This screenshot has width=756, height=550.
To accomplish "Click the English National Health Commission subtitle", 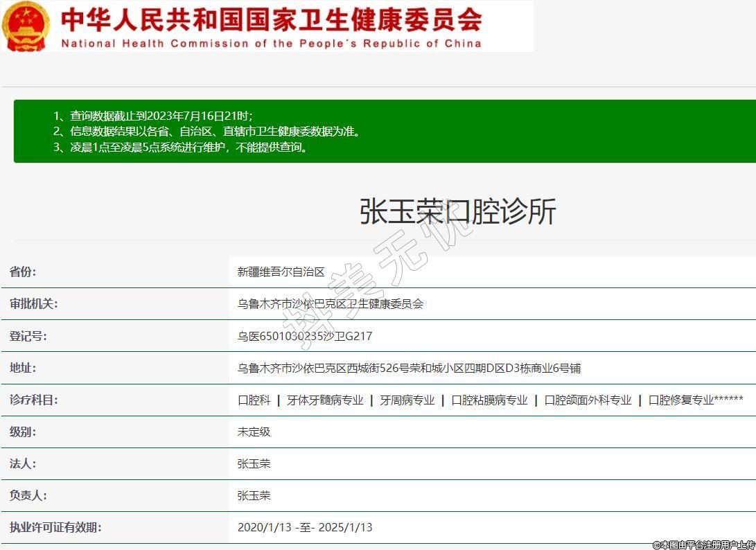I will tap(271, 43).
